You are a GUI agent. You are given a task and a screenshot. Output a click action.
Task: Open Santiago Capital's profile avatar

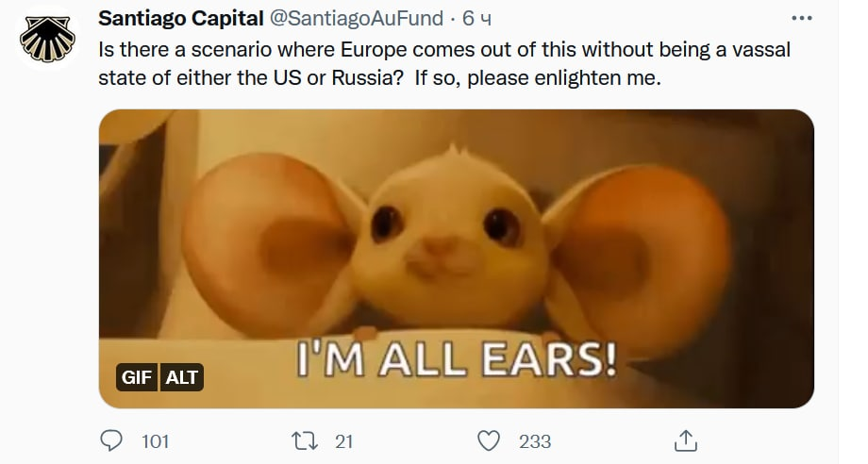click(x=47, y=38)
